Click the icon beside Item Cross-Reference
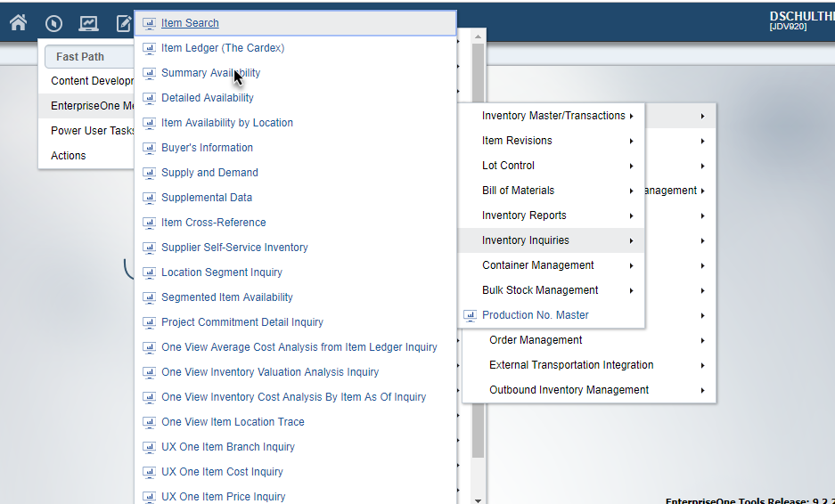Viewport: 835px width, 504px height. pyautogui.click(x=150, y=223)
